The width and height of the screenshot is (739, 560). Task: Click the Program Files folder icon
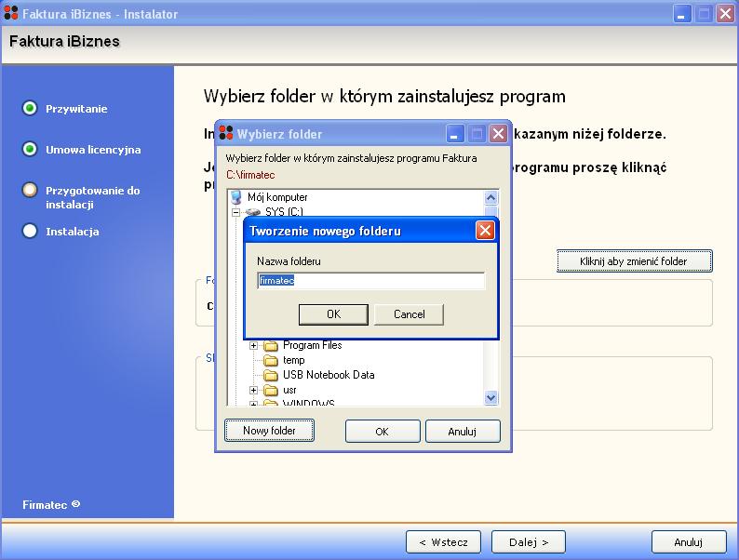(271, 346)
